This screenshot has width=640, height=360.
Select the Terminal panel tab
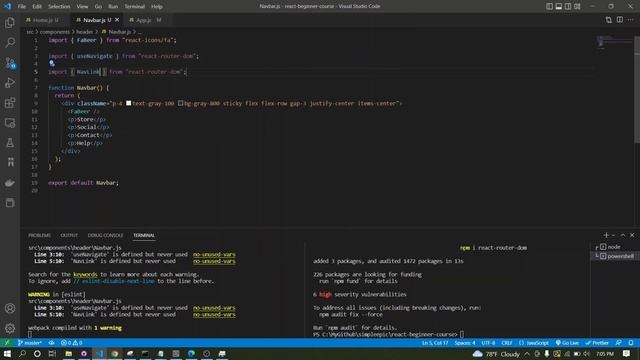coord(144,235)
